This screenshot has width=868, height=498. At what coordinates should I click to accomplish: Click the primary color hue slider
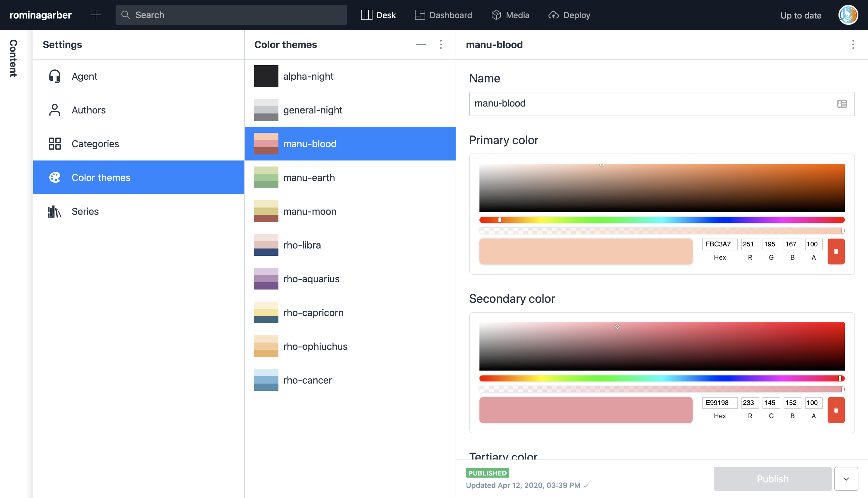tap(661, 219)
